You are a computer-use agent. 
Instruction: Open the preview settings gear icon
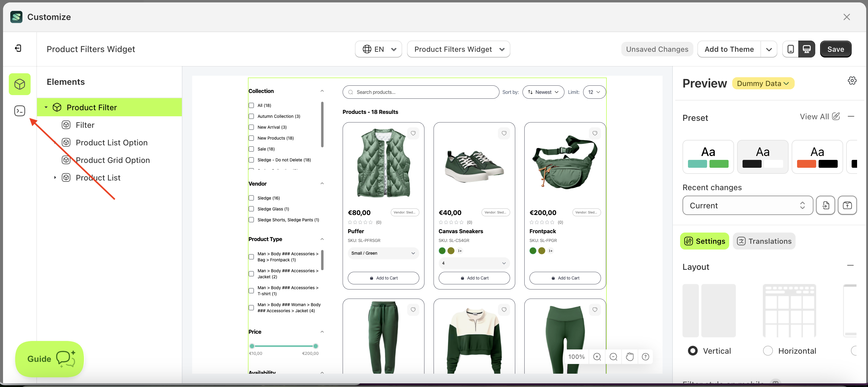852,81
